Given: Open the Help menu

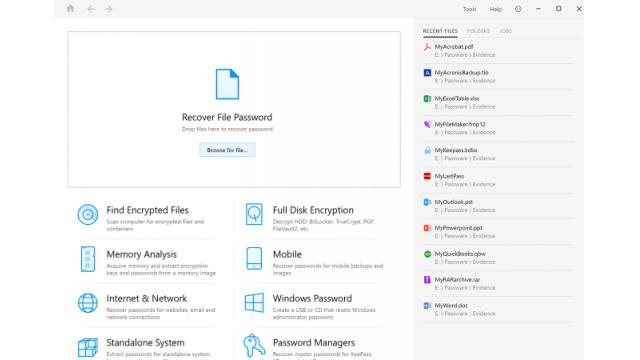Looking at the screenshot, I should click(x=496, y=9).
